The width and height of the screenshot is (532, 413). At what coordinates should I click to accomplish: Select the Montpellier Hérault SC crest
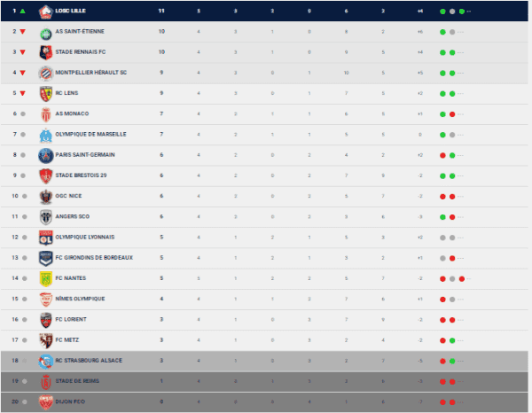(x=46, y=72)
